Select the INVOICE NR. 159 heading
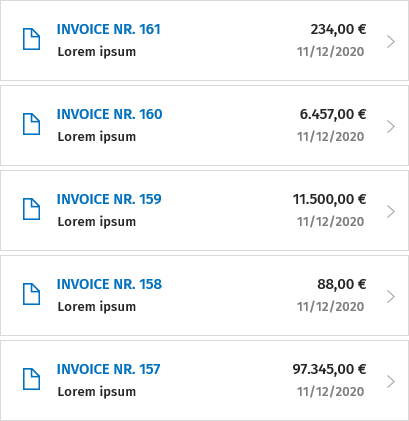The height and width of the screenshot is (421, 409). tap(109, 199)
